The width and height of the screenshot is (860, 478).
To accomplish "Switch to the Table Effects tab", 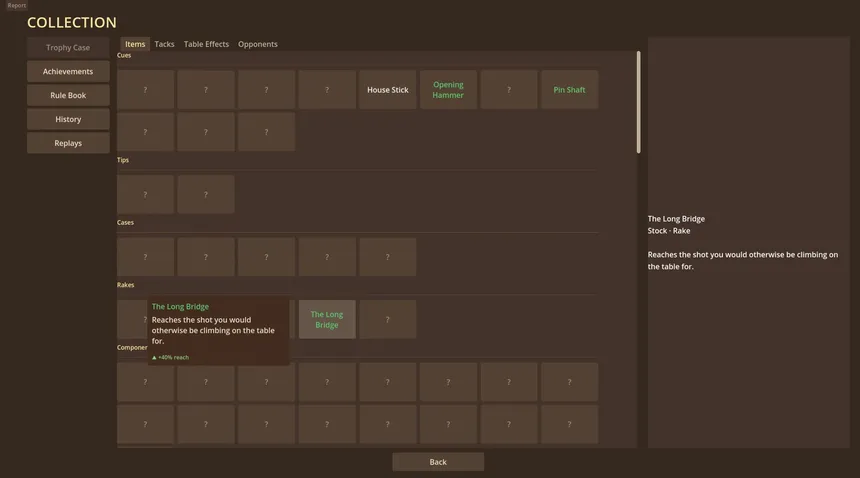I will point(206,44).
